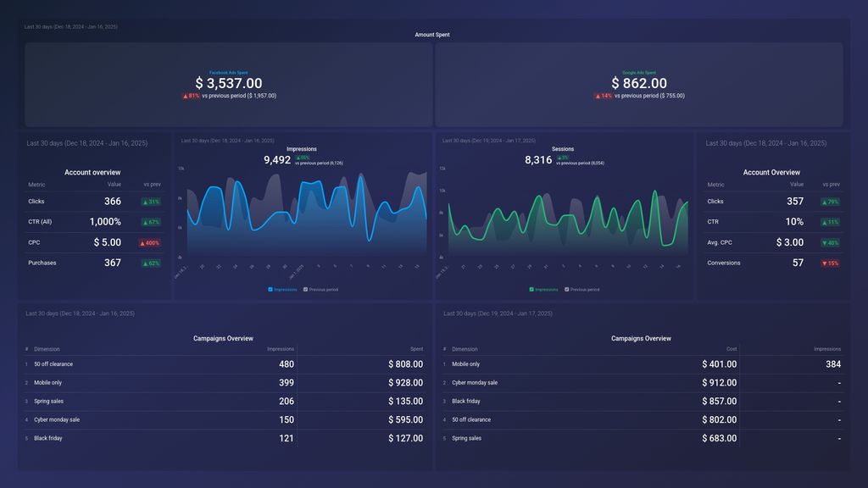Click Spring sales in the $ 135.00 row
868x488 pixels.
tap(48, 401)
